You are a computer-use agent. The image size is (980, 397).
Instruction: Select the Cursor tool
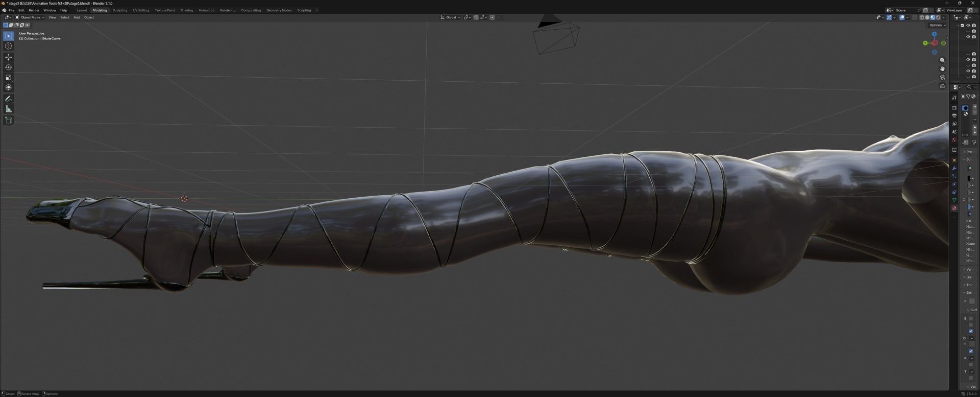9,46
